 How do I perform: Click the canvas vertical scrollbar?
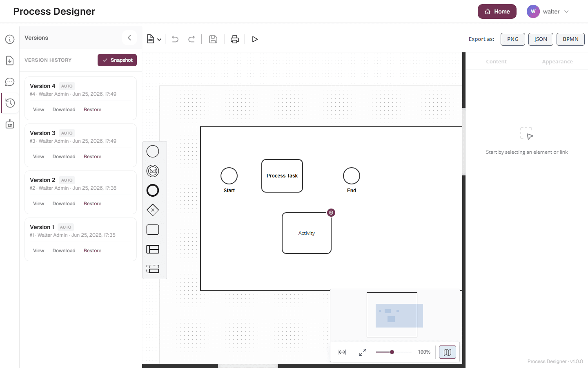(464, 141)
